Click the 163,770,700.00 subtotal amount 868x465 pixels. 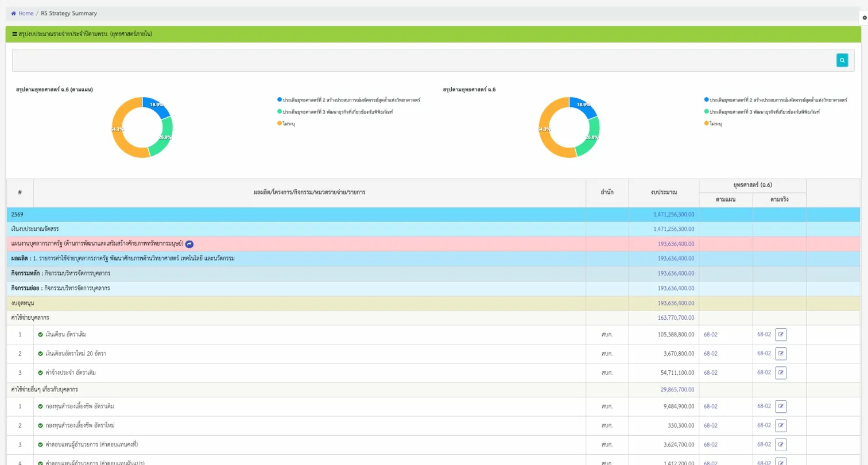point(676,317)
